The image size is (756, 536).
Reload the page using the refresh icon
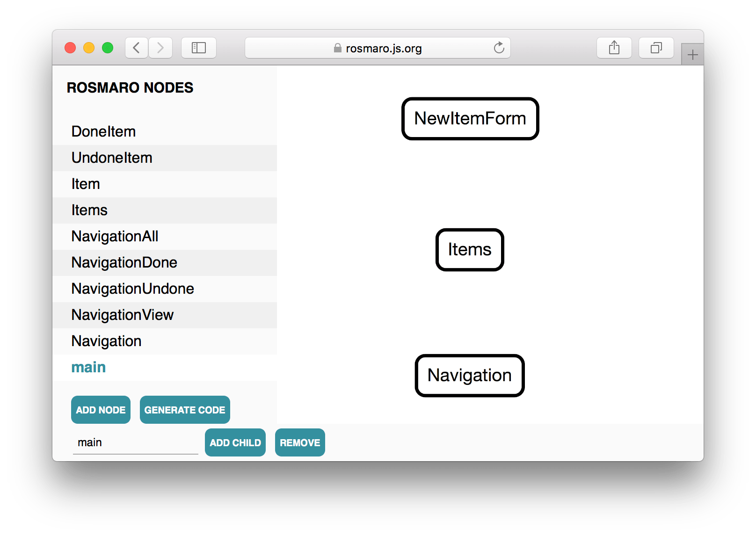point(499,48)
